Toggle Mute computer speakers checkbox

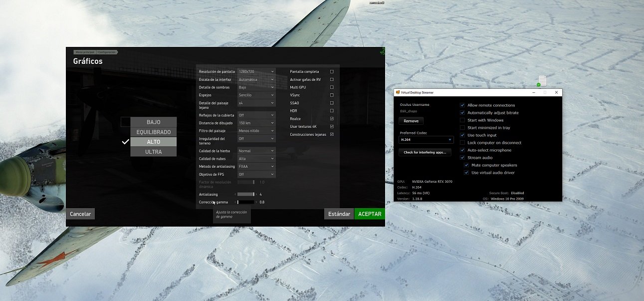[x=466, y=165]
